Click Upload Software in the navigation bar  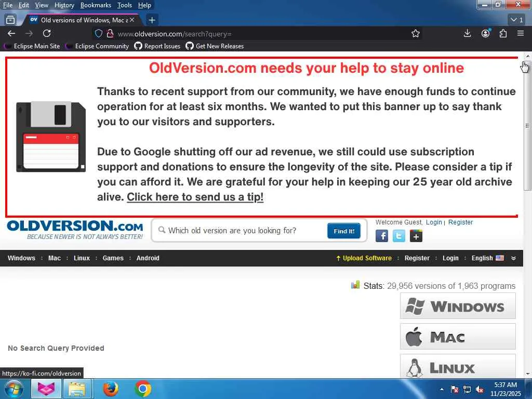(364, 258)
